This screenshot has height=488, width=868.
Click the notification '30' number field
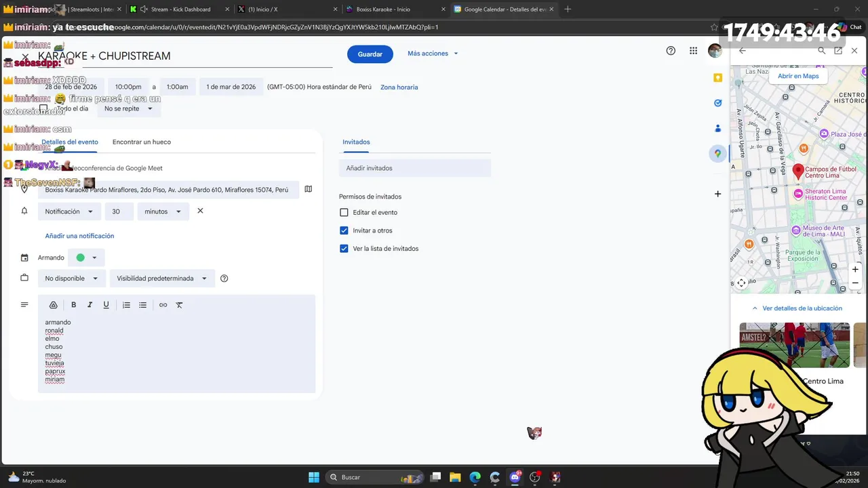(x=119, y=211)
